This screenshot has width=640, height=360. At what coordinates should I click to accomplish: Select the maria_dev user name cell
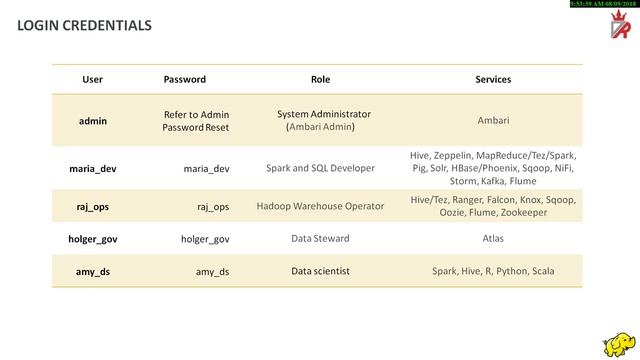click(x=93, y=169)
